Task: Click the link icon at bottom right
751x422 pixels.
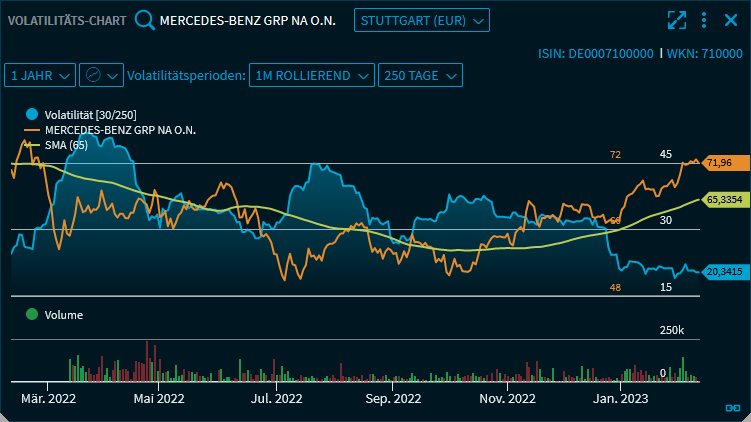Action: click(732, 407)
